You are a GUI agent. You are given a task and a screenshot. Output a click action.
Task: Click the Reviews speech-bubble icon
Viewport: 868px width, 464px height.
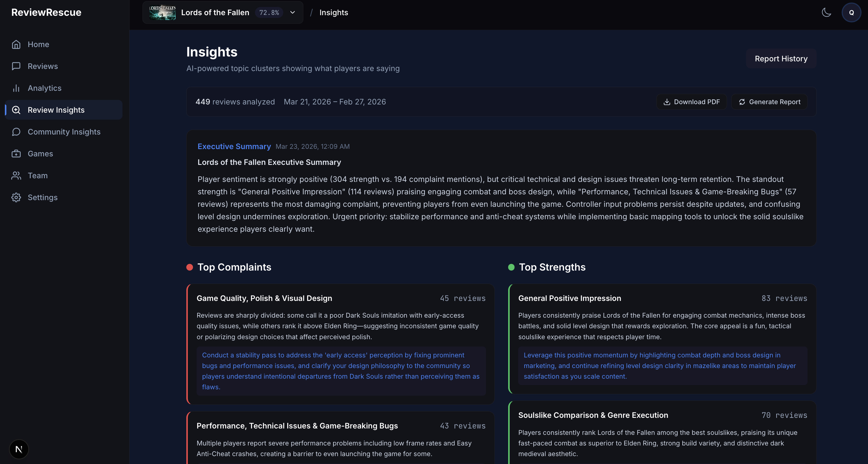[x=16, y=66]
